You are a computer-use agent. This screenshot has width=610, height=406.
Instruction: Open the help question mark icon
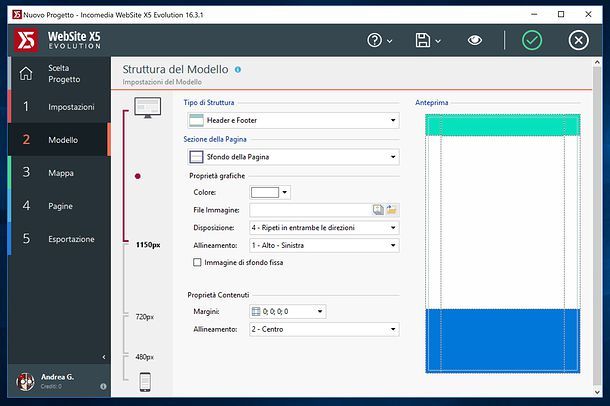pyautogui.click(x=375, y=40)
